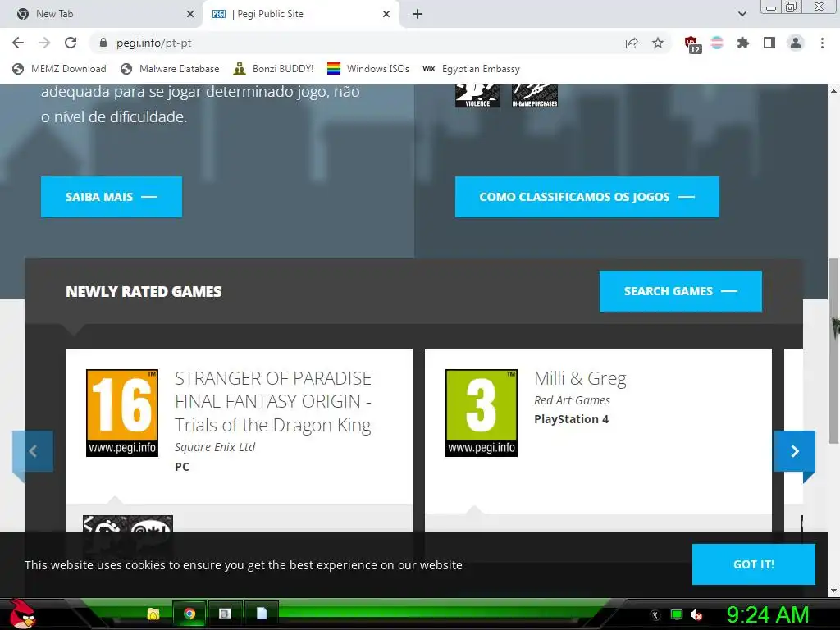Close the Pegi Public Site tab

(386, 15)
